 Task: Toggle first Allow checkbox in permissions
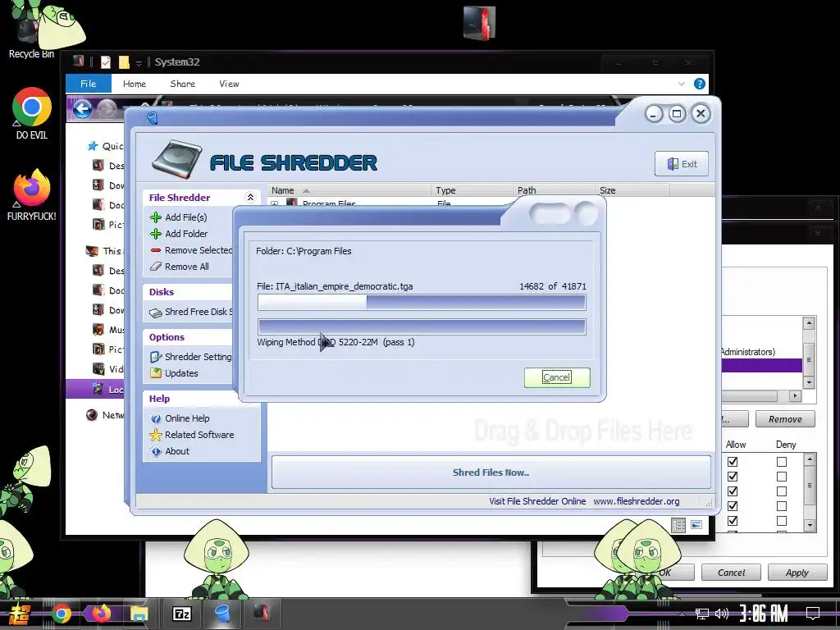[x=733, y=461]
